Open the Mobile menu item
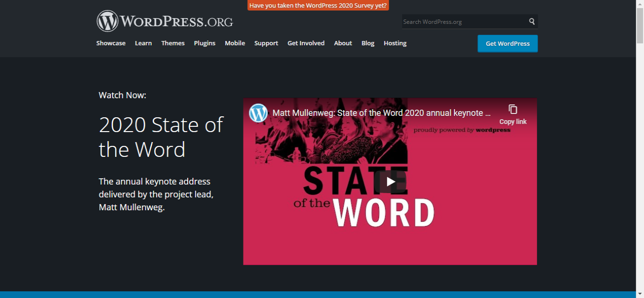This screenshot has height=298, width=644. (235, 43)
